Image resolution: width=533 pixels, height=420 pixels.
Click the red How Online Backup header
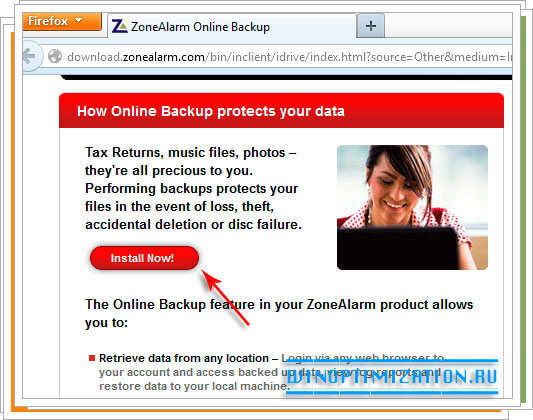click(281, 110)
